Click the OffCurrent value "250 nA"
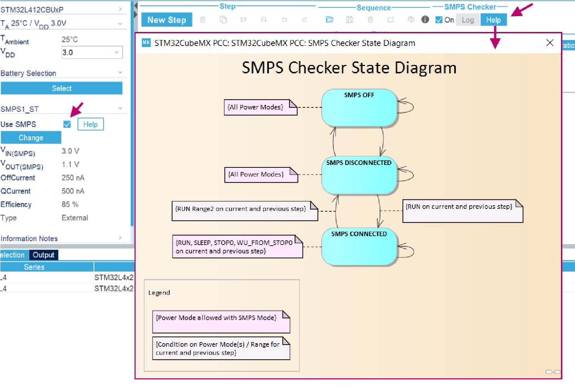This screenshot has width=575, height=392. click(73, 178)
